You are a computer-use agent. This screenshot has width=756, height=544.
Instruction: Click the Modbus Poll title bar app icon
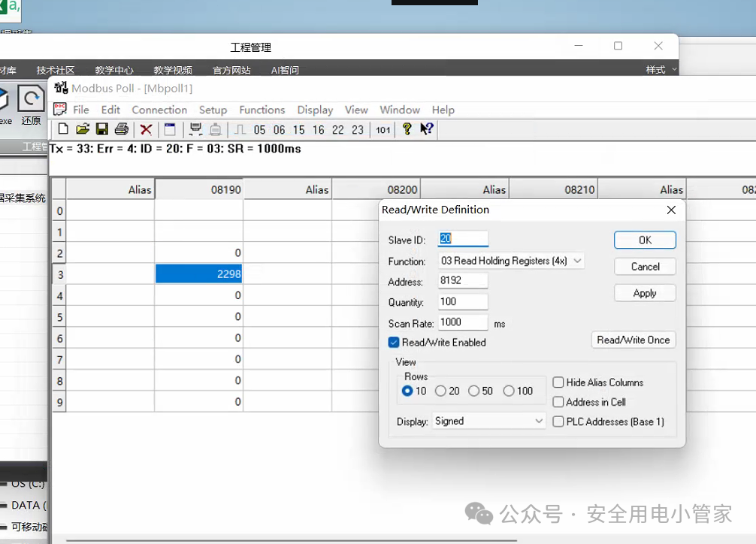pyautogui.click(x=61, y=88)
